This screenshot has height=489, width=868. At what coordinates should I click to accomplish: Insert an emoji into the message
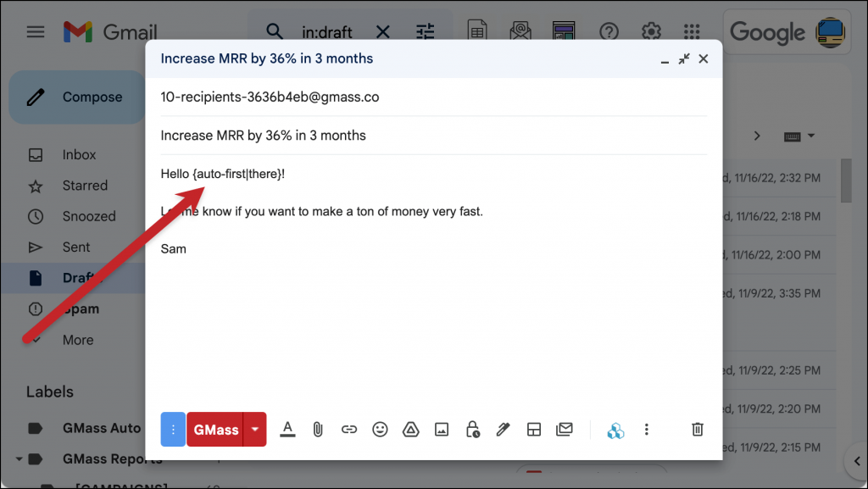point(380,430)
